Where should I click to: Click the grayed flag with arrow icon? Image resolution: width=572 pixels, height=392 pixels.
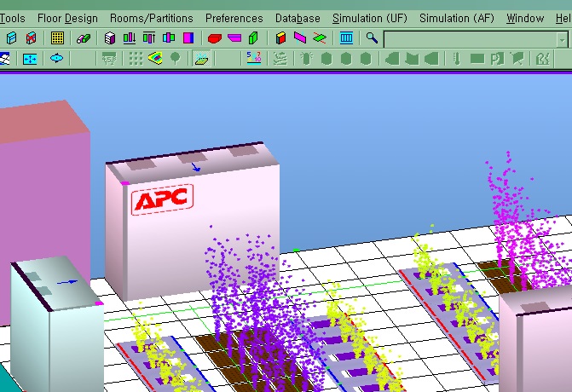click(517, 58)
